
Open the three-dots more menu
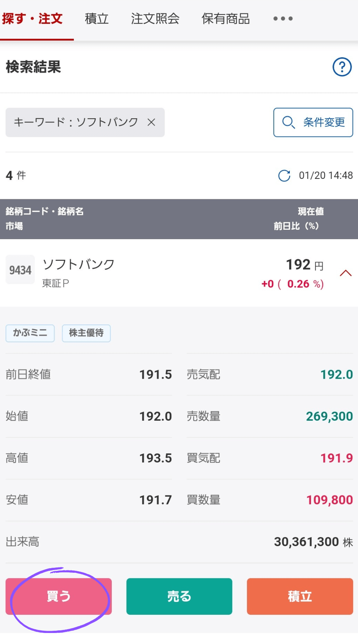(x=283, y=18)
